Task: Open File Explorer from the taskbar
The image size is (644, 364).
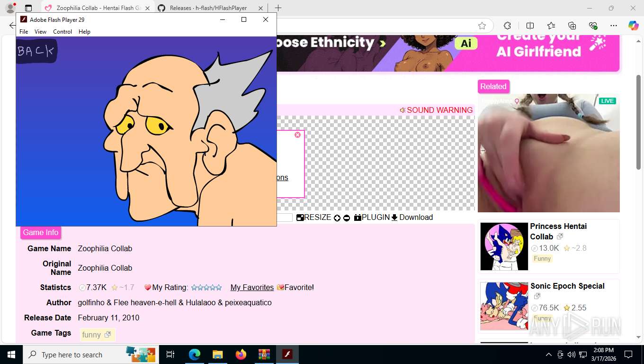Action: pyautogui.click(x=217, y=355)
